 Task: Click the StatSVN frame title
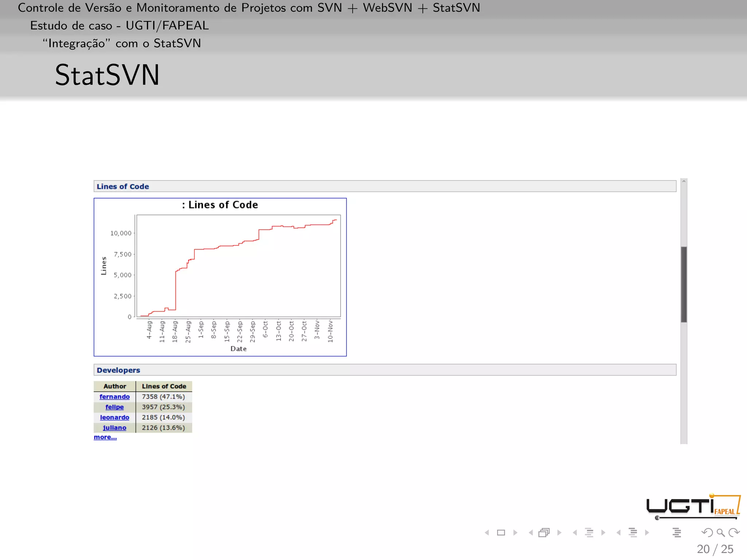coord(107,75)
